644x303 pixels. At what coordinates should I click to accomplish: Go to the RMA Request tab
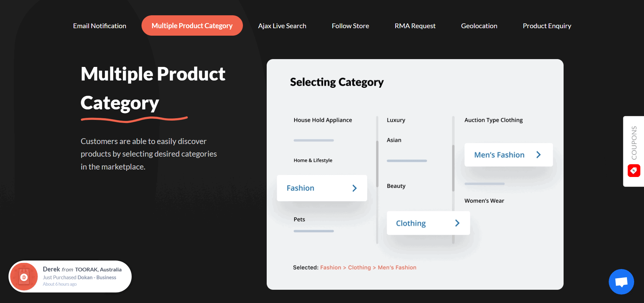click(415, 26)
